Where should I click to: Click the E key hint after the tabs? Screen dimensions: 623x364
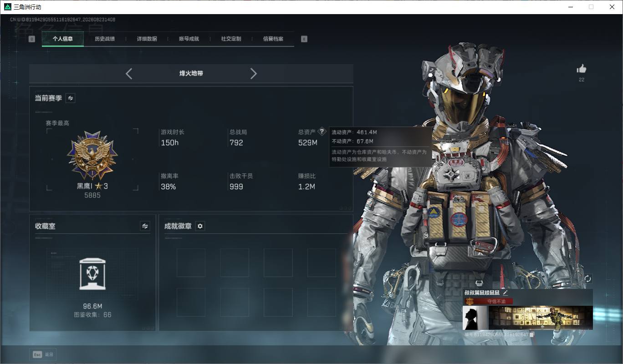tap(304, 39)
